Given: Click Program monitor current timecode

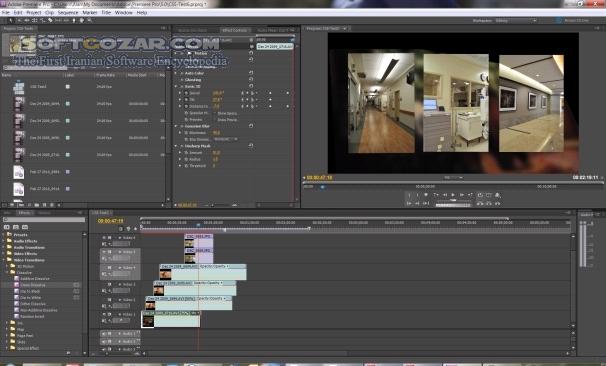Looking at the screenshot, I should pyautogui.click(x=320, y=178).
